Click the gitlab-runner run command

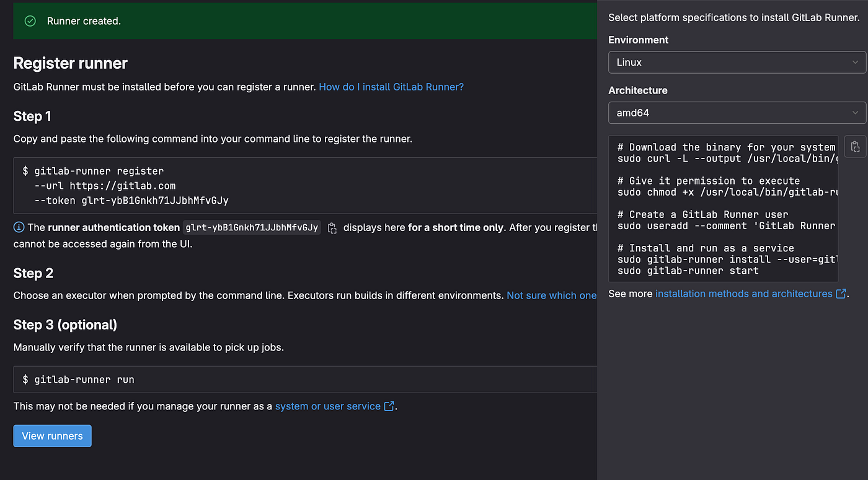tap(78, 380)
